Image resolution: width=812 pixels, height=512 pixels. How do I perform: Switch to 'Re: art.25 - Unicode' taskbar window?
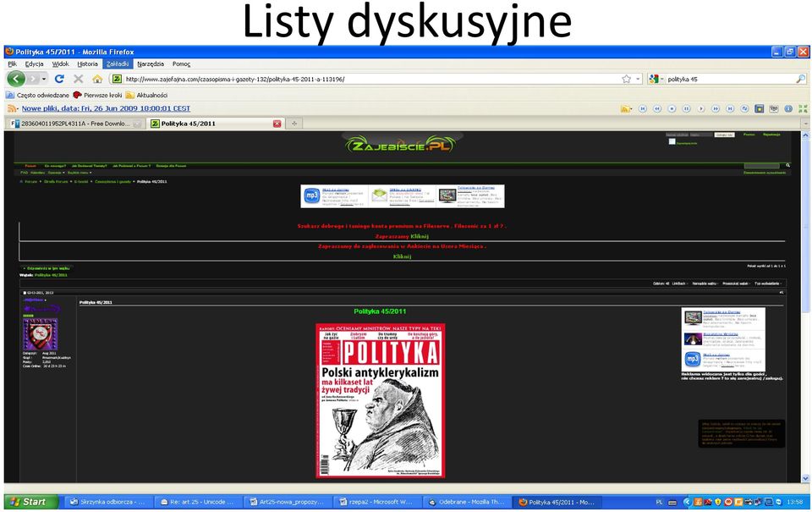pos(199,502)
